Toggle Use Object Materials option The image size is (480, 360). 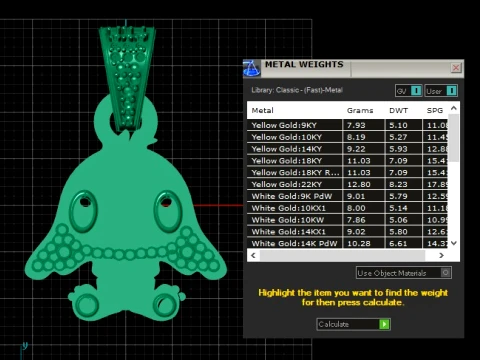(404, 273)
